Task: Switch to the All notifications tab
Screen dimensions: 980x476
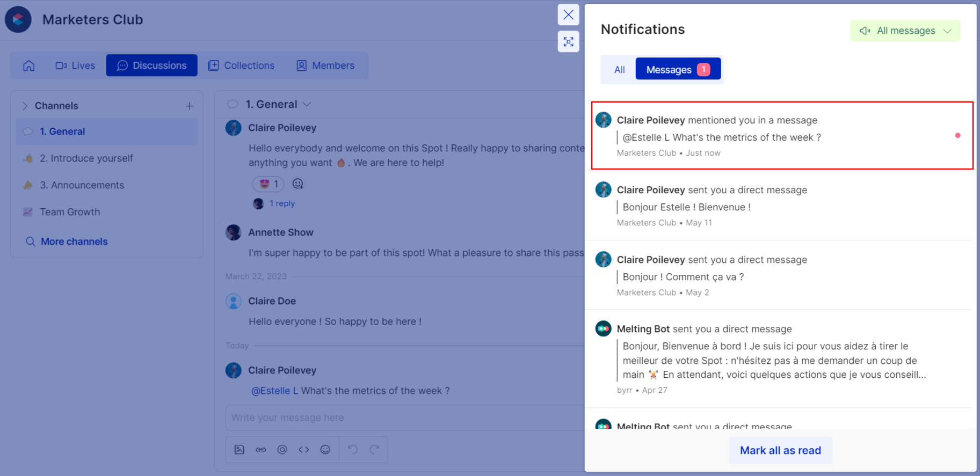Action: point(619,70)
